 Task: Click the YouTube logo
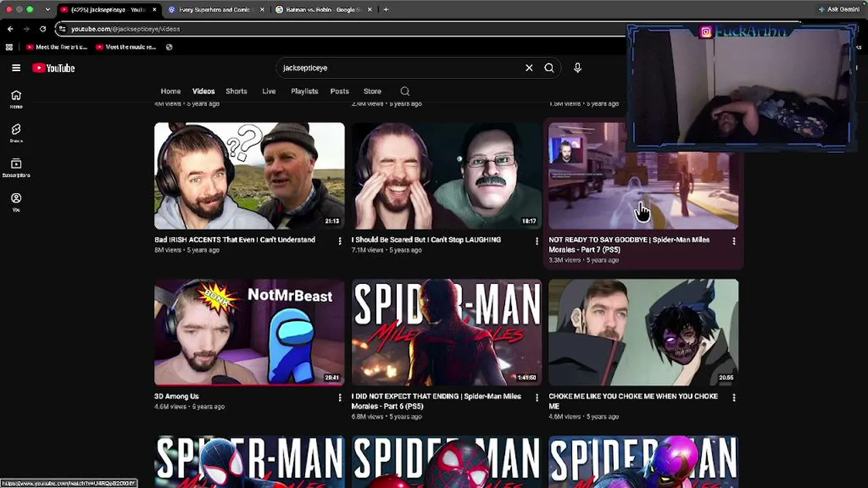point(53,68)
